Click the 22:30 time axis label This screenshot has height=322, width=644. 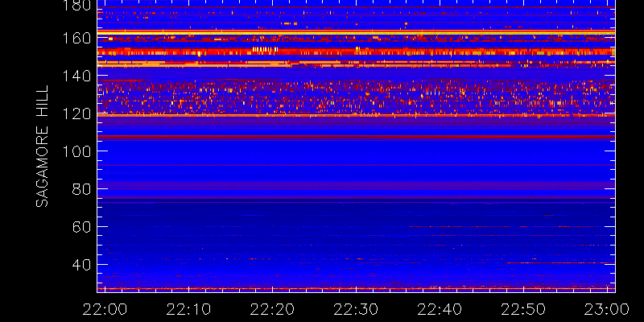(356, 309)
